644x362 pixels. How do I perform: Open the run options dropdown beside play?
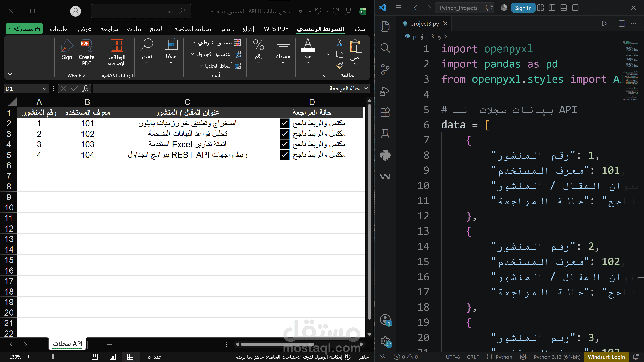coord(612,23)
